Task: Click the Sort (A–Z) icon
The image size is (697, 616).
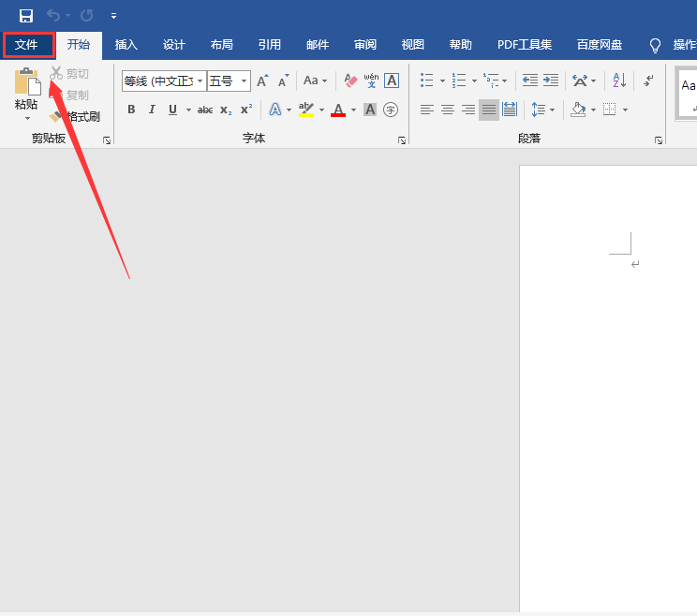Action: (x=619, y=81)
